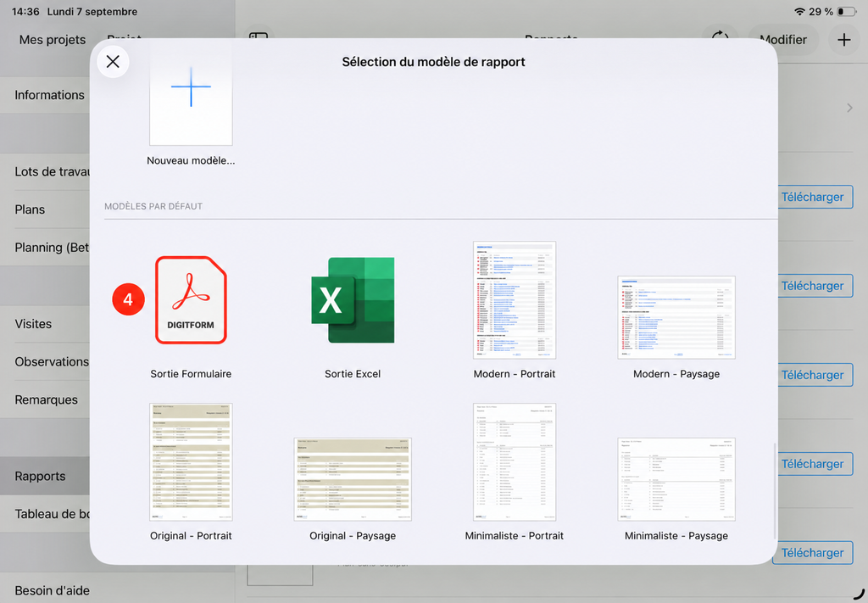This screenshot has width=868, height=603.
Task: Expand the chevron at right of first row
Action: pyautogui.click(x=849, y=108)
